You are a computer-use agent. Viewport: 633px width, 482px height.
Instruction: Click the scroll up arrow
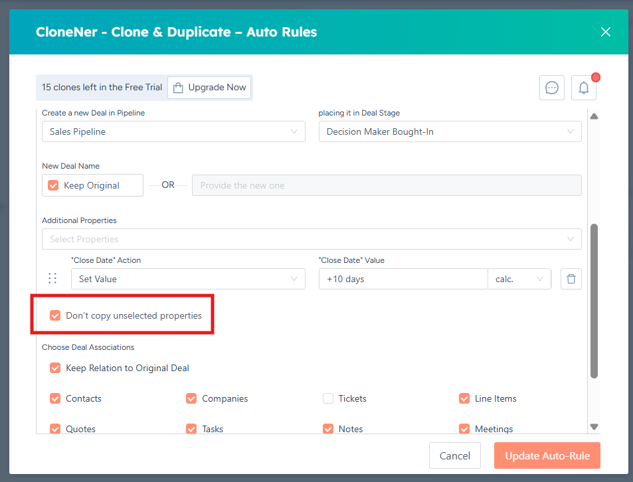click(594, 116)
